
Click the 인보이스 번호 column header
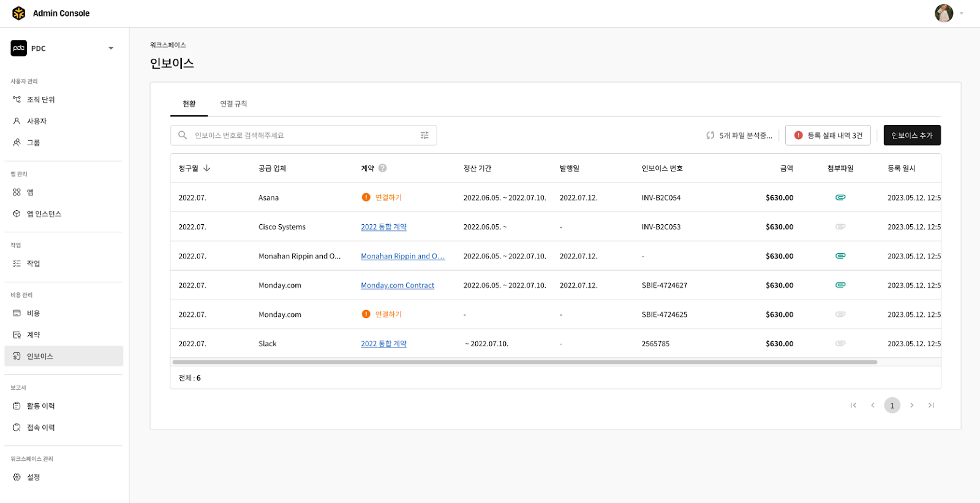(662, 168)
